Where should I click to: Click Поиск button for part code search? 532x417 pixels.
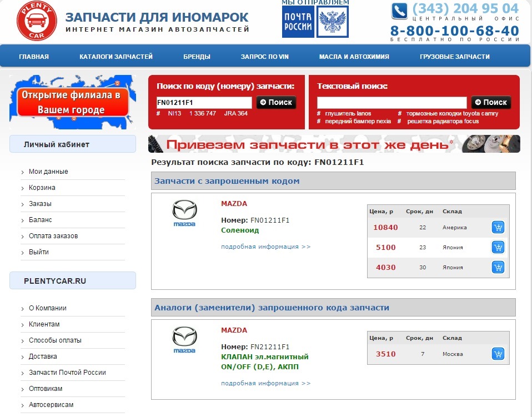[x=276, y=103]
